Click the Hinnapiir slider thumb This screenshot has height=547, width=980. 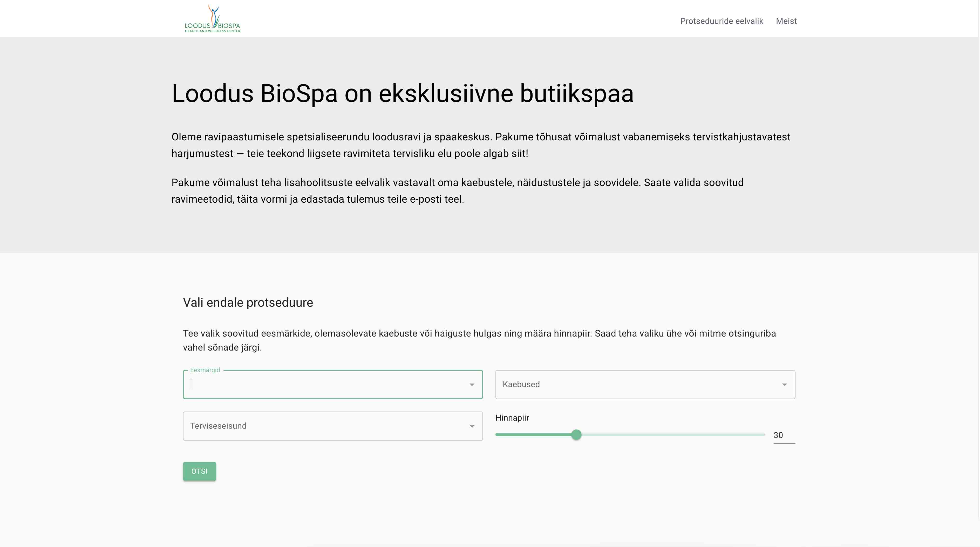[576, 434]
